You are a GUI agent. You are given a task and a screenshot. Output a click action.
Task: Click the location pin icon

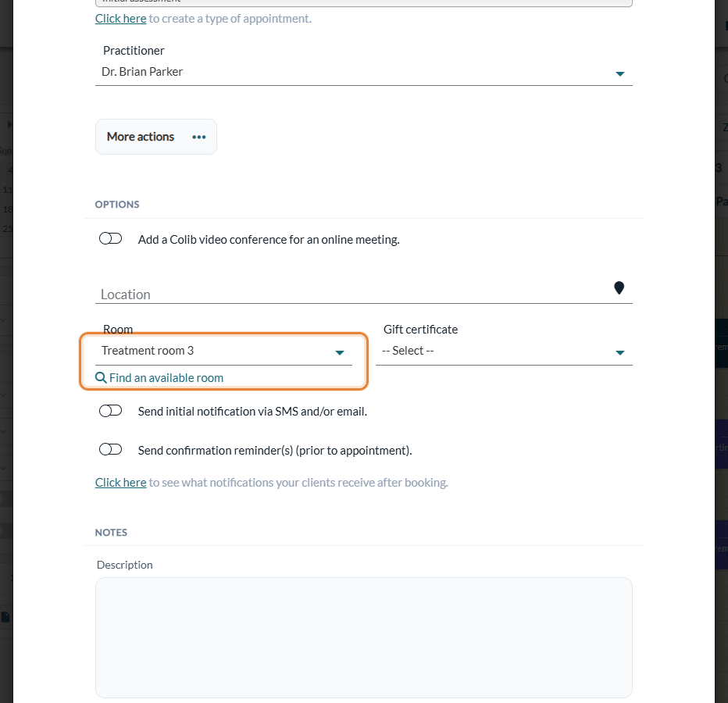pos(619,288)
